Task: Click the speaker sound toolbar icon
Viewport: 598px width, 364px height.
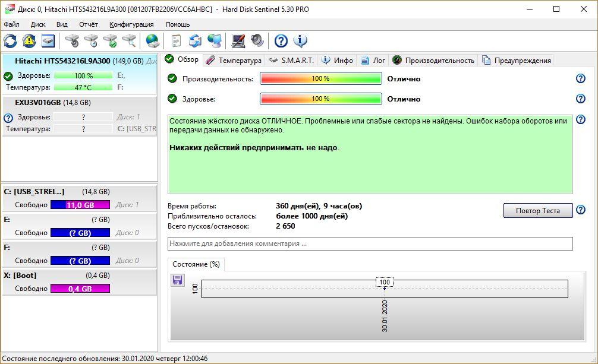Action: coord(257,41)
